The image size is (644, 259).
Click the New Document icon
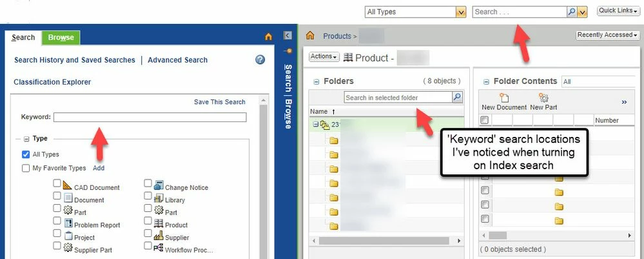coord(504,98)
